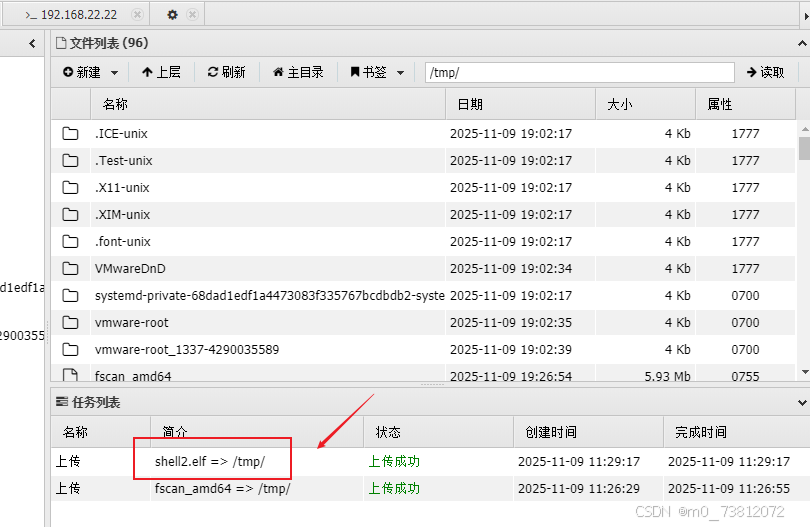Click the 书签 bookmark button
The height and width of the screenshot is (527, 810).
coord(368,72)
